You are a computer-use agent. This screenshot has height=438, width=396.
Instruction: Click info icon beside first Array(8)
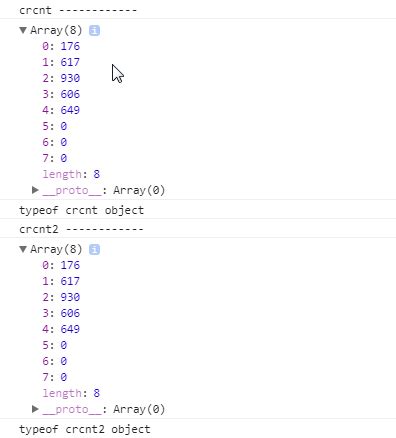click(94, 31)
